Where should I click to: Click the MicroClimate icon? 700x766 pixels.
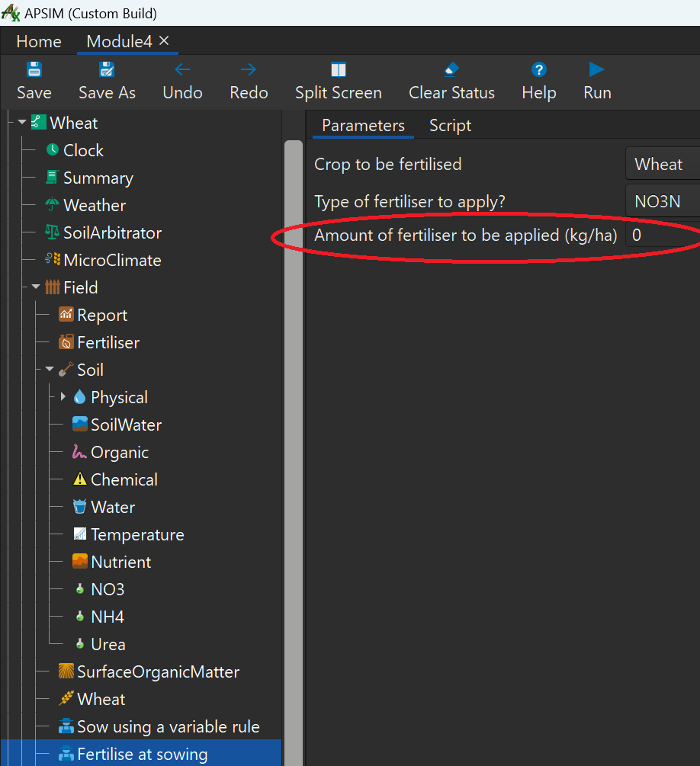[53, 259]
